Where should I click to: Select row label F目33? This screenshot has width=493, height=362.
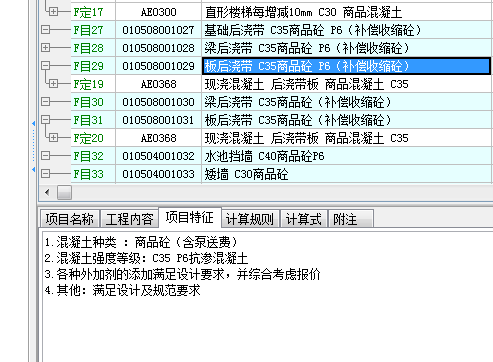click(88, 174)
